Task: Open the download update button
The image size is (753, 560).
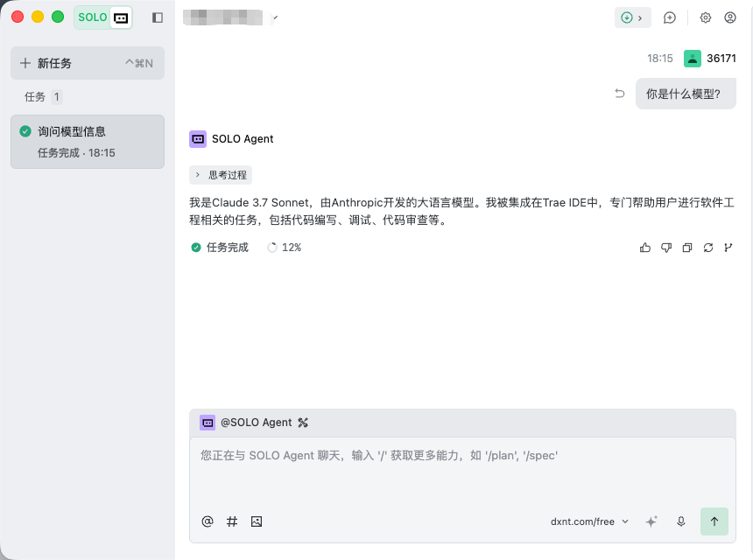Action: tap(632, 17)
